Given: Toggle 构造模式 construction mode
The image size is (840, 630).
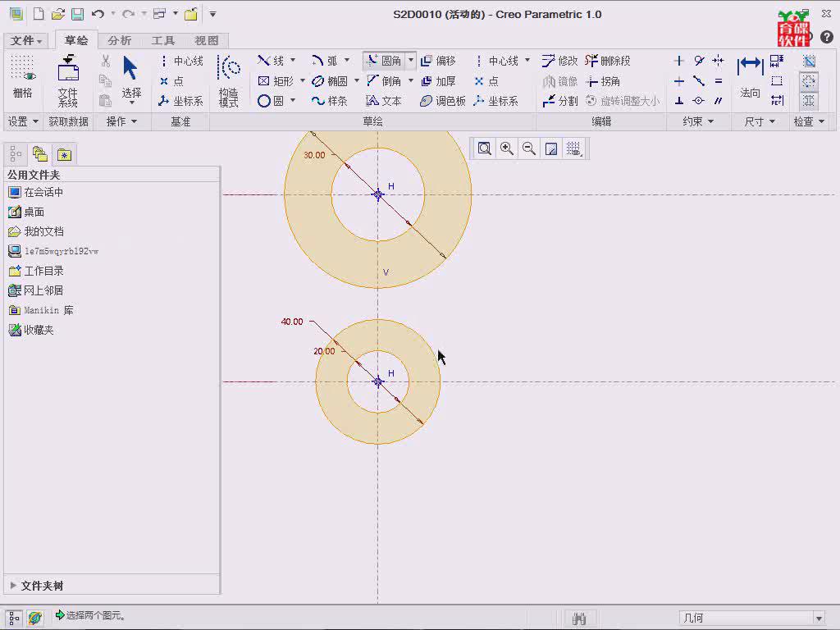Looking at the screenshot, I should pos(229,81).
